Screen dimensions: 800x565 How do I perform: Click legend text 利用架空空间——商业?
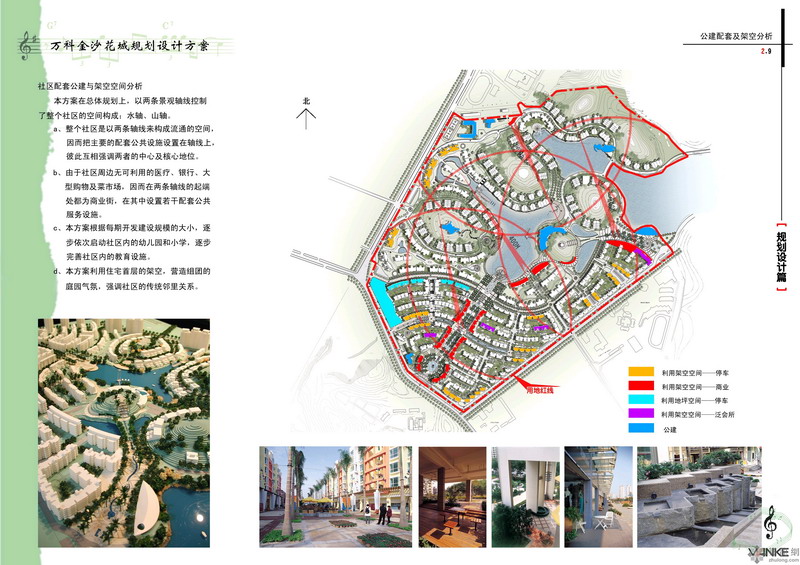695,387
